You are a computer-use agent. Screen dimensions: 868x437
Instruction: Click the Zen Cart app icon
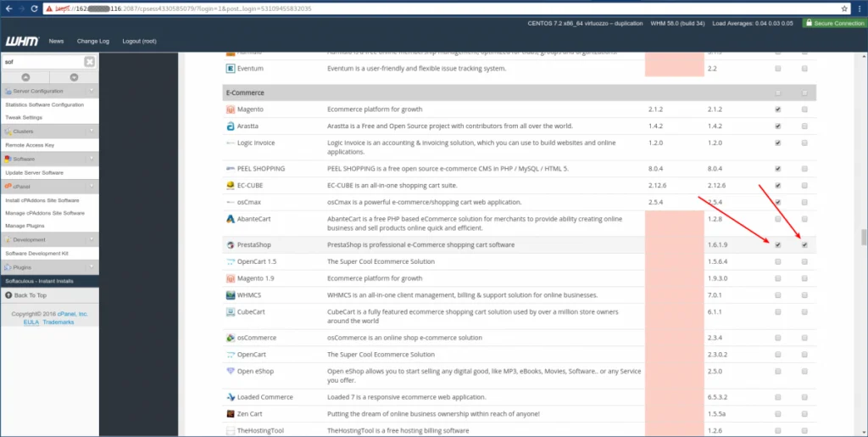231,414
